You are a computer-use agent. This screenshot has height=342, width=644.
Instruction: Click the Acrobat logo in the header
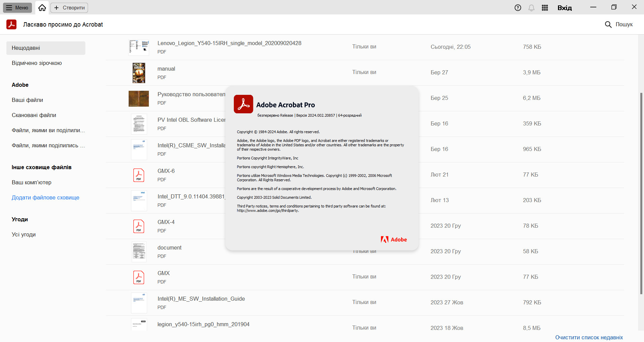(x=11, y=25)
